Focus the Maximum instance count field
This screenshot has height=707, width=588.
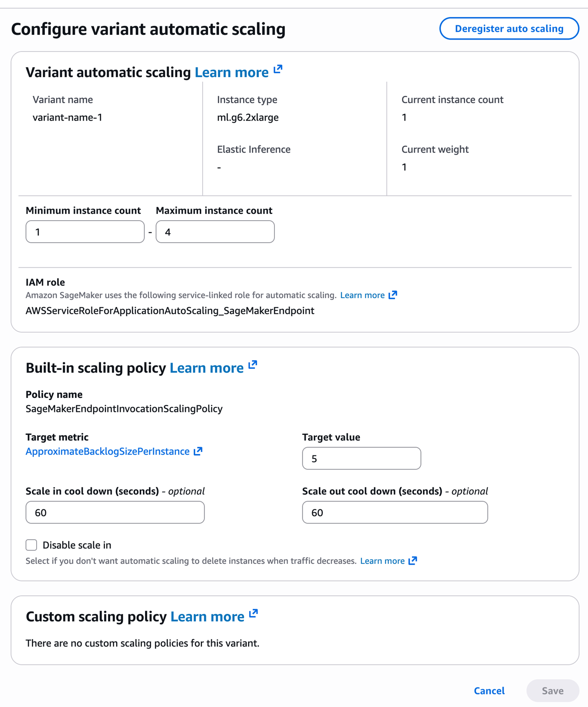pos(215,232)
